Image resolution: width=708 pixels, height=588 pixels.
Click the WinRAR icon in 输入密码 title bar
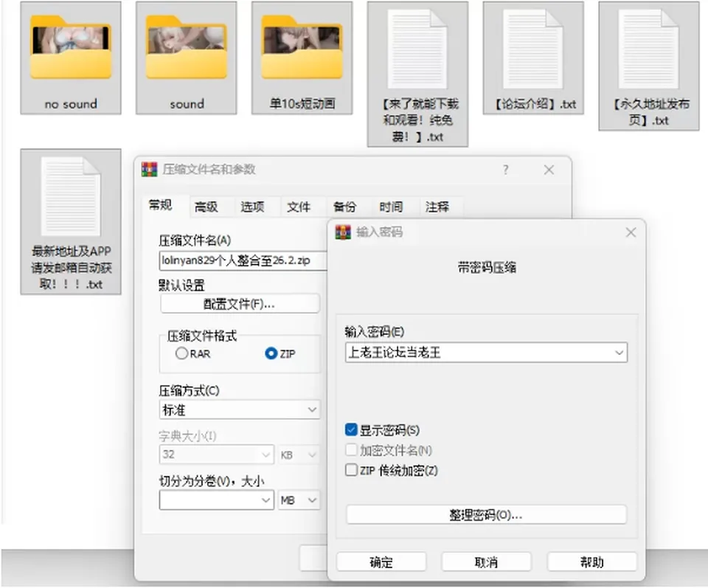(x=343, y=232)
